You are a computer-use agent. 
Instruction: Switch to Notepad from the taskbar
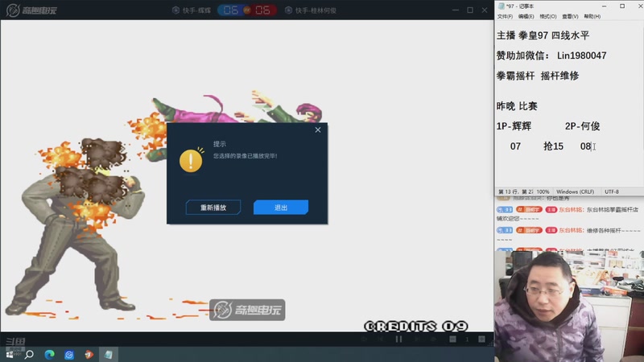(x=109, y=354)
